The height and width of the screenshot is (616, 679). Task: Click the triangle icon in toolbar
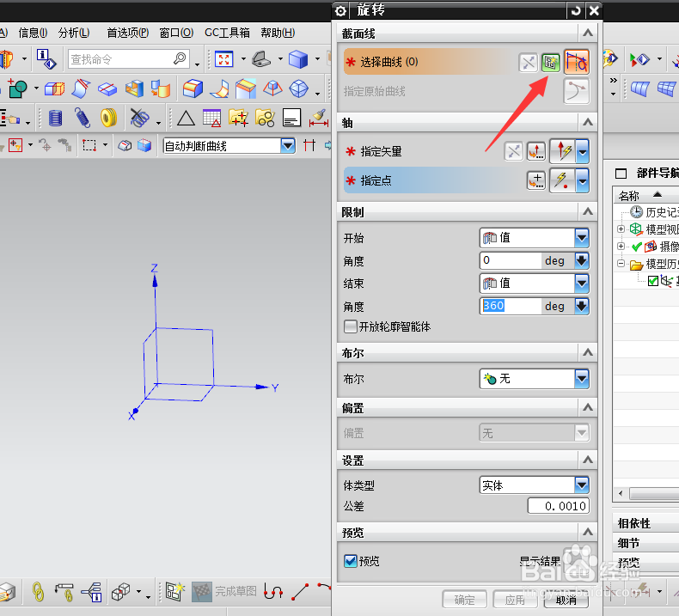pyautogui.click(x=186, y=119)
